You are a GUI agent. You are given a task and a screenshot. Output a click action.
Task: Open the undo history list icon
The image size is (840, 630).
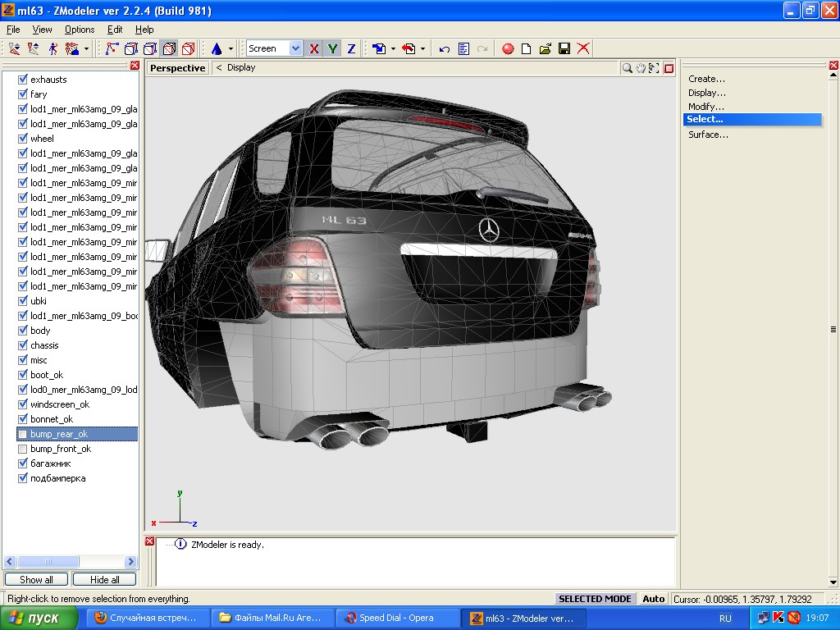[464, 48]
